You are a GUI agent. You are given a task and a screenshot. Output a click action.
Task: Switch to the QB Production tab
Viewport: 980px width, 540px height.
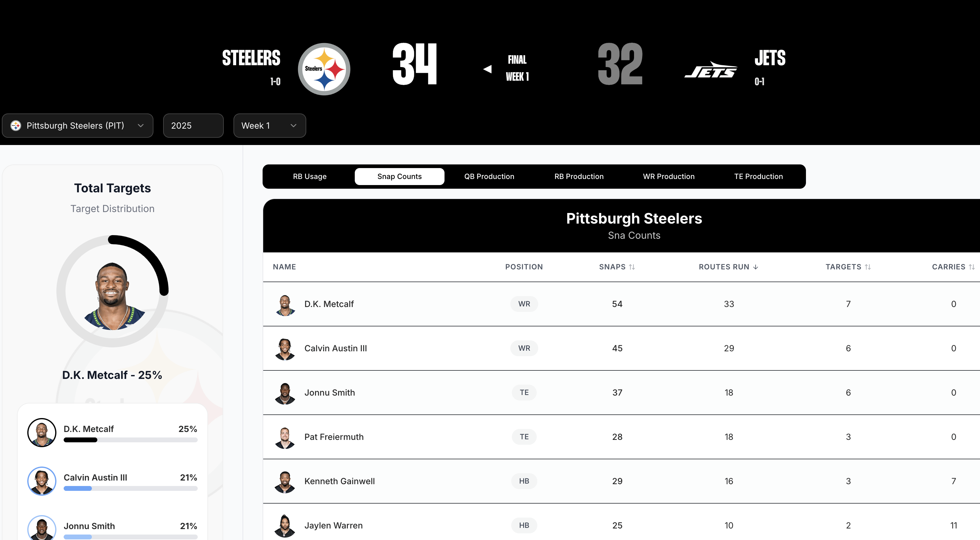[x=489, y=177]
